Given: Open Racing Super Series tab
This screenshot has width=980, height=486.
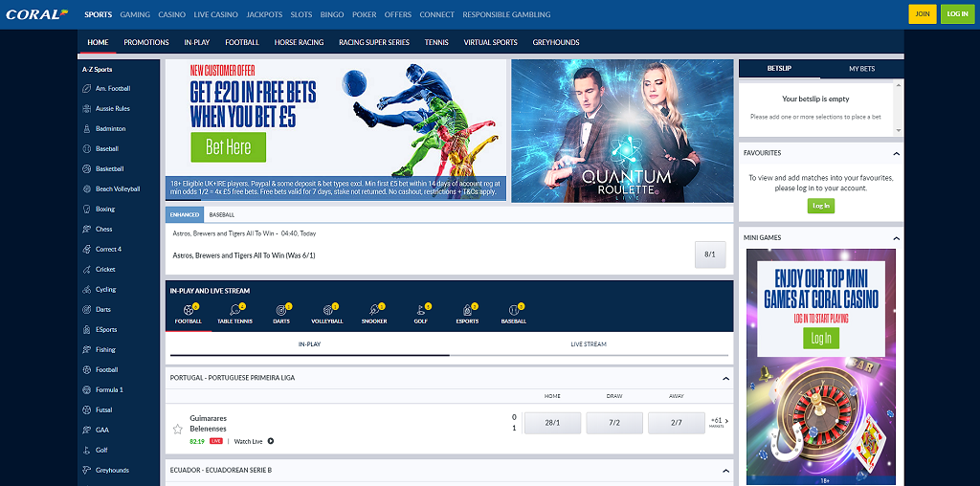Looking at the screenshot, I should [x=374, y=42].
